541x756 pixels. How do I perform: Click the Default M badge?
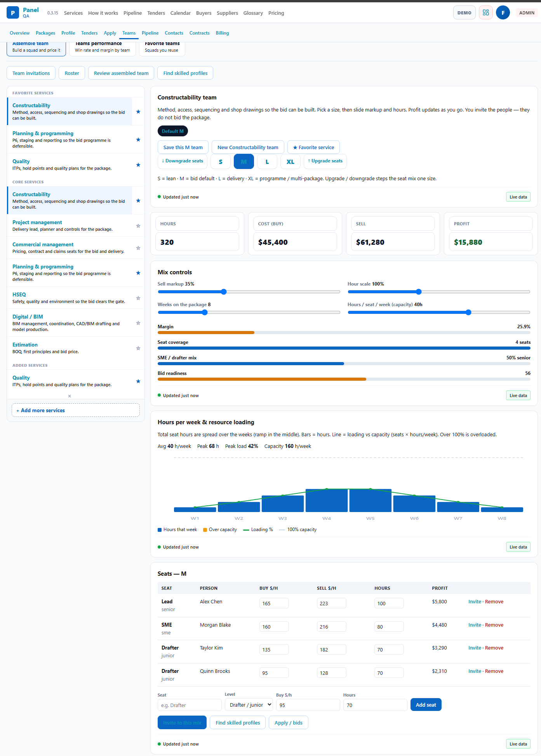coord(173,131)
